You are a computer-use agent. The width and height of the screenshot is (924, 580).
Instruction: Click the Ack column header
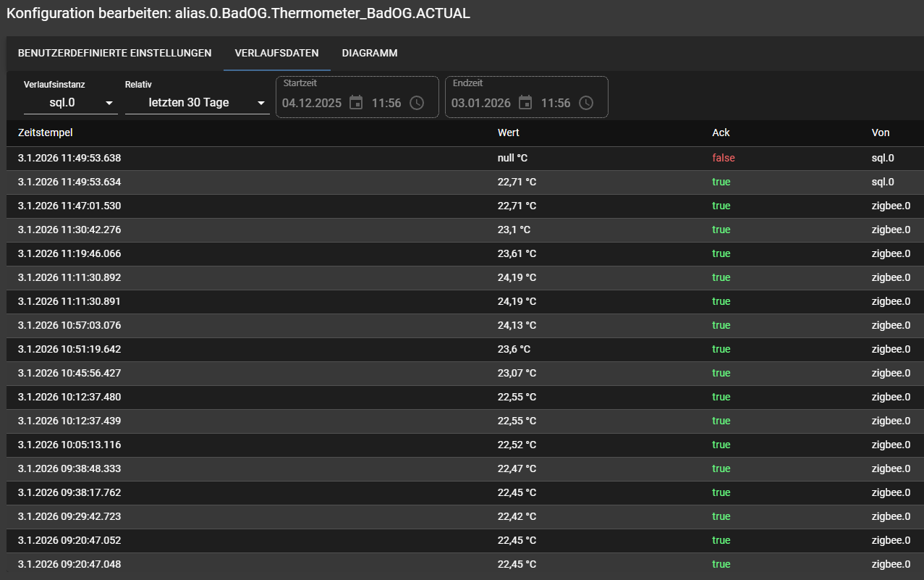pos(721,133)
